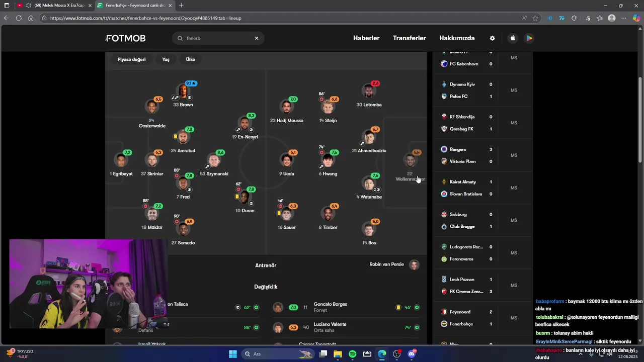This screenshot has height=362, width=644.
Task: Open player 21 Ahmedhodzic's avatar
Action: coord(369,137)
